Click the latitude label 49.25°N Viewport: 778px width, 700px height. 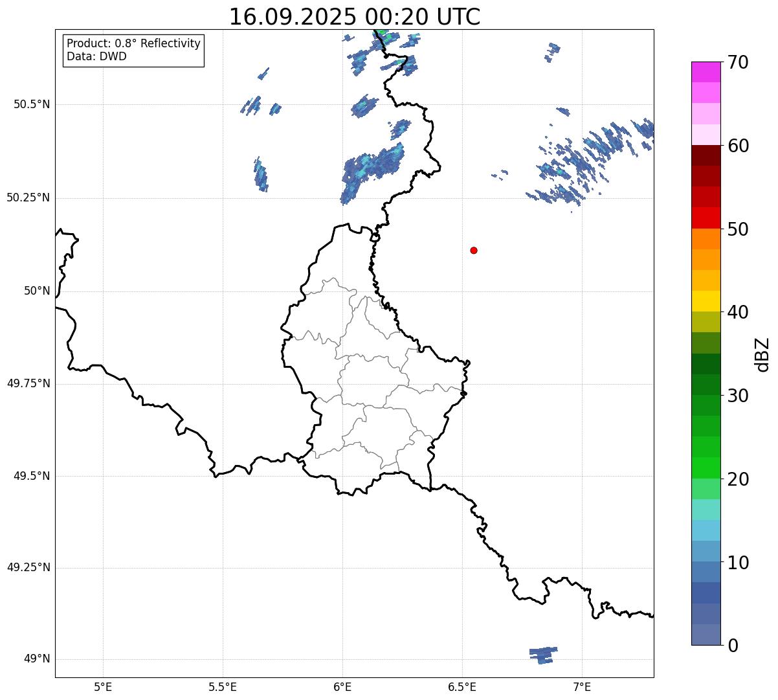tap(28, 568)
